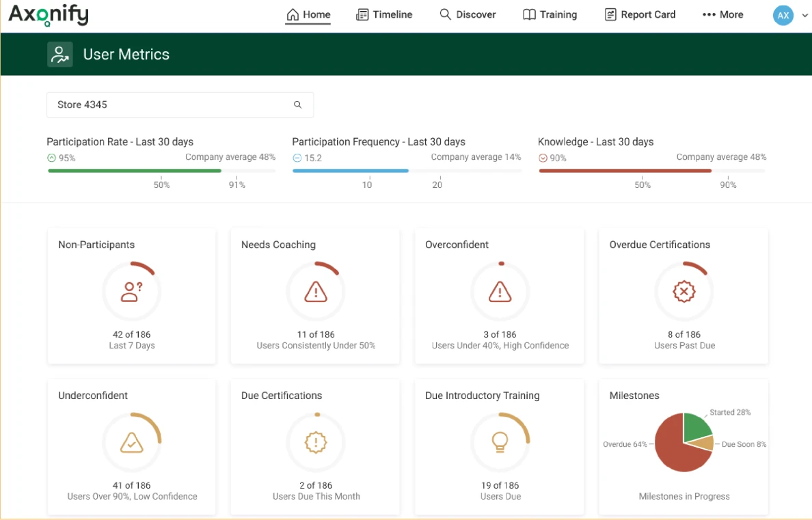Open the Report Card tab
This screenshot has width=812, height=520.
[640, 14]
